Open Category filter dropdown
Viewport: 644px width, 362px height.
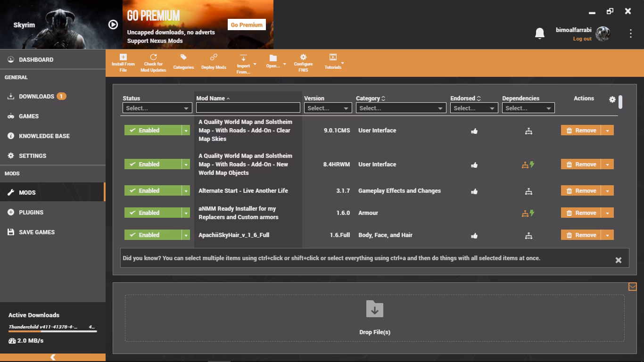point(401,108)
